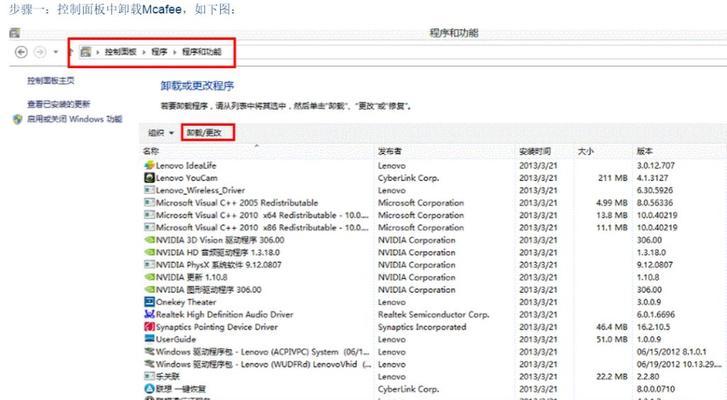Click the UserGuide program icon
The height and width of the screenshot is (400, 727).
point(149,339)
